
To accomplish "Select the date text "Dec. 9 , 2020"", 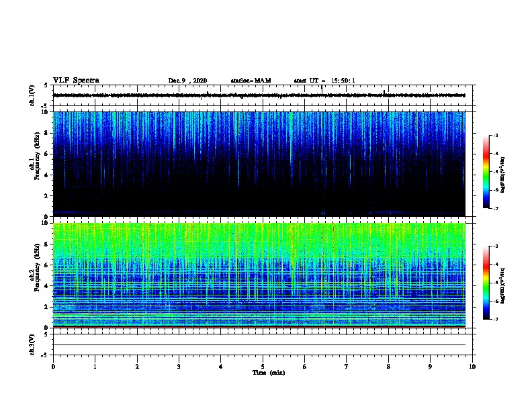I will point(187,81).
